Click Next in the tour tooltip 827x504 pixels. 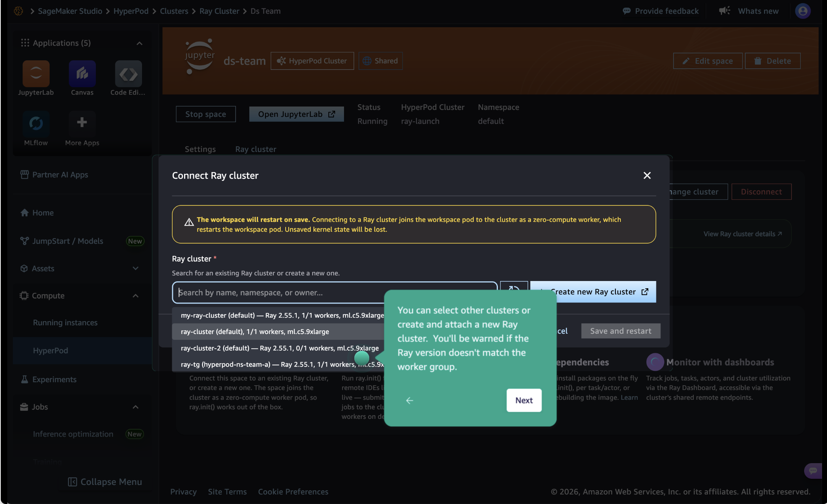[x=524, y=400]
